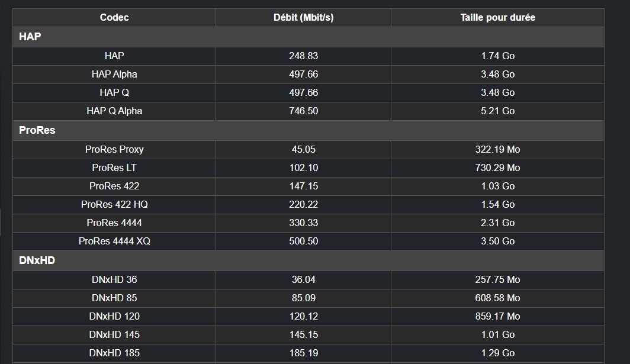The width and height of the screenshot is (630, 364).
Task: Click the 248.83 bitrate value
Action: (x=303, y=56)
